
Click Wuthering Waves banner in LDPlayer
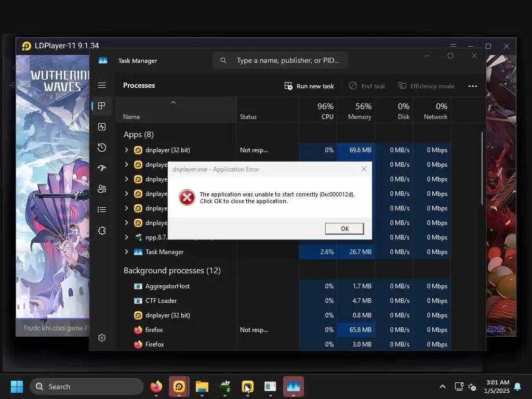[x=52, y=187]
